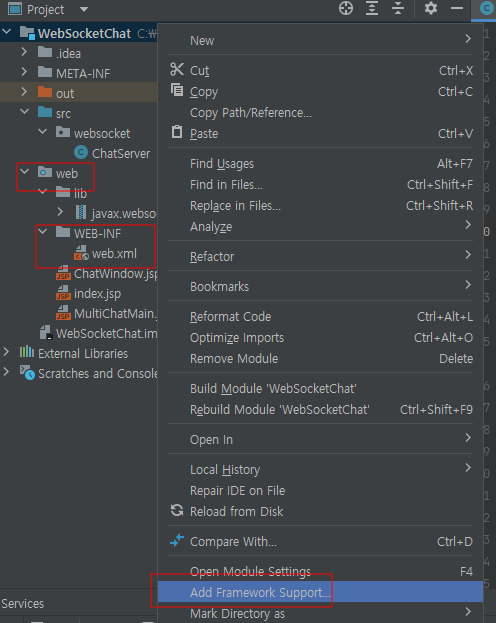The width and height of the screenshot is (496, 623).
Task: Select the ChatServer class icon
Action: [x=81, y=152]
